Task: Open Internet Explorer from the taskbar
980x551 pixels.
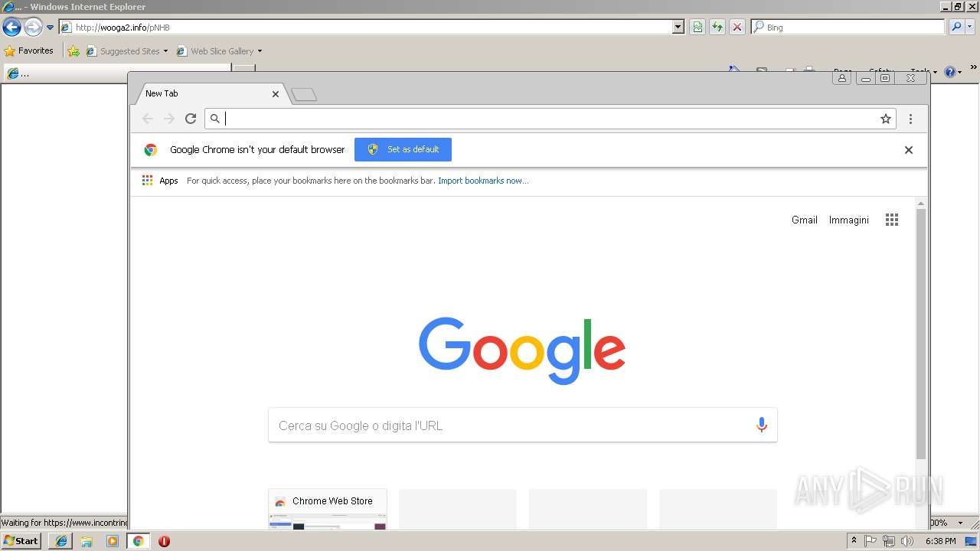Action: (x=61, y=541)
